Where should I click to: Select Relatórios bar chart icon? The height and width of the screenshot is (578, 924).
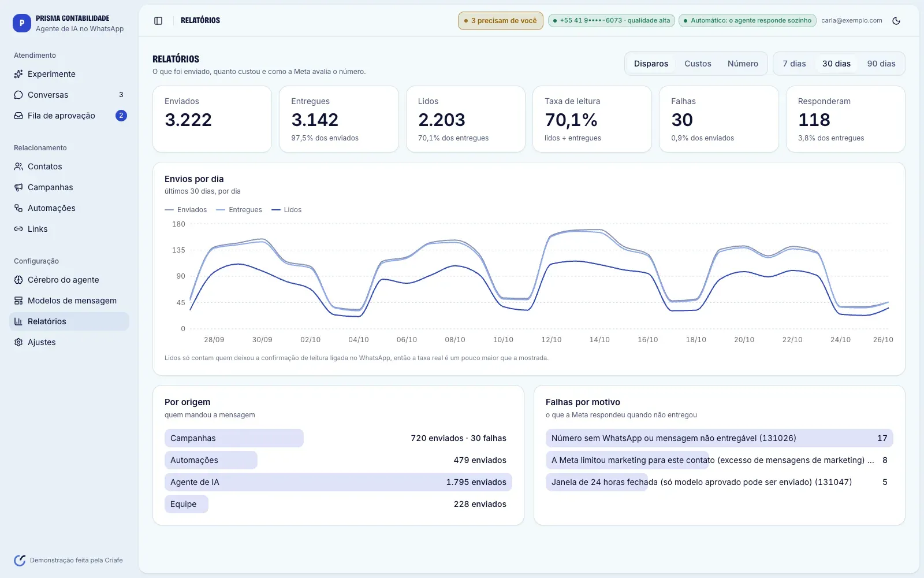tap(18, 321)
